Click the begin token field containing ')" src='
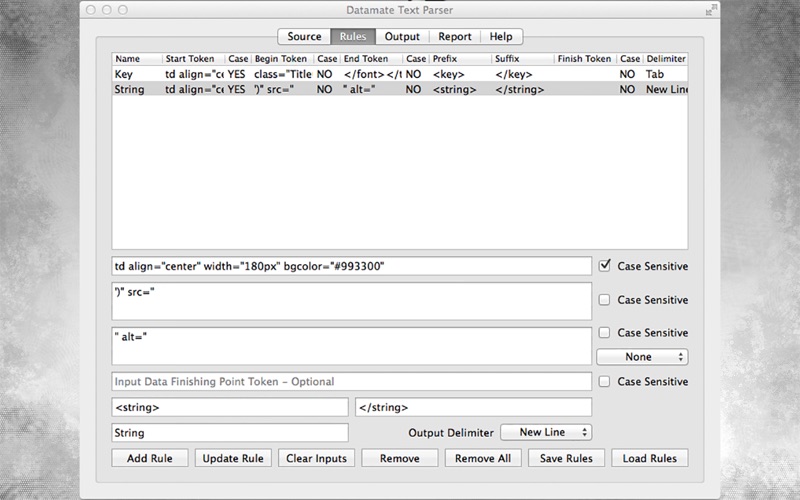The height and width of the screenshot is (500, 800). pyautogui.click(x=352, y=301)
